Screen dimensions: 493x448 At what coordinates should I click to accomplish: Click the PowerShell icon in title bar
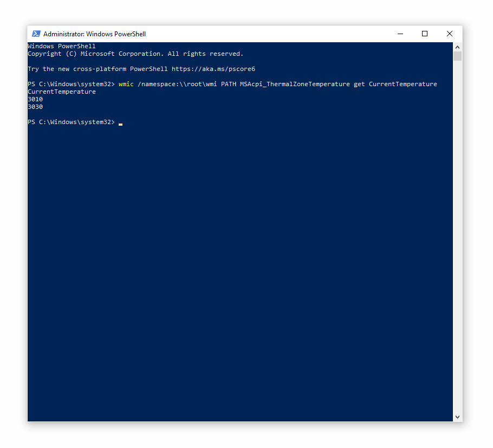tap(36, 34)
